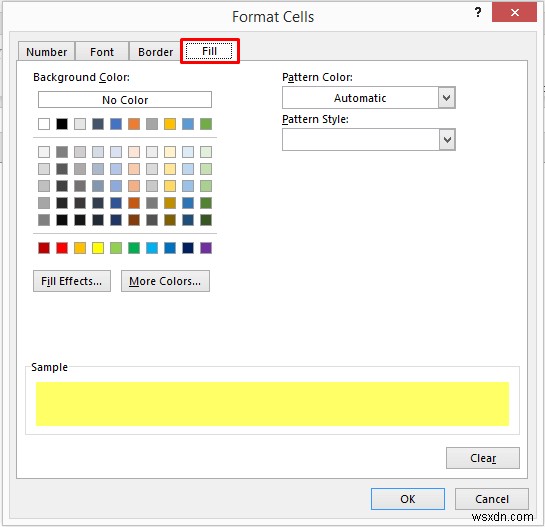Choose No Color for background
The image size is (545, 527).
pyautogui.click(x=125, y=100)
